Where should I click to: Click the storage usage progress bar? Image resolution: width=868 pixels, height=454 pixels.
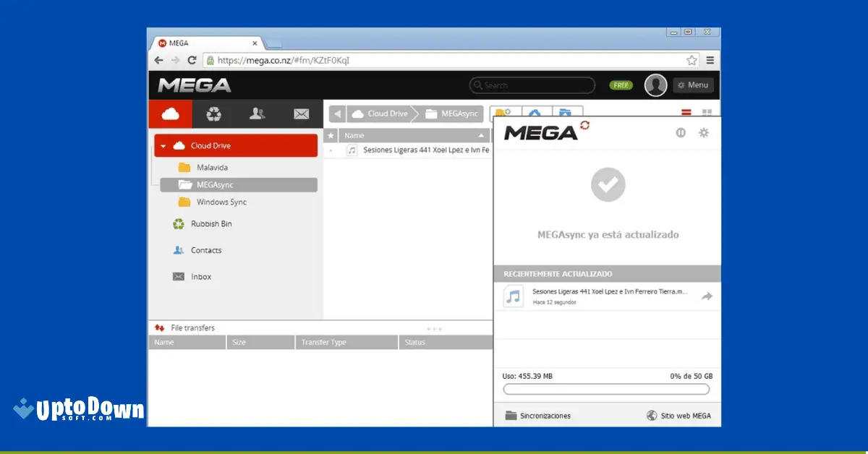point(606,389)
